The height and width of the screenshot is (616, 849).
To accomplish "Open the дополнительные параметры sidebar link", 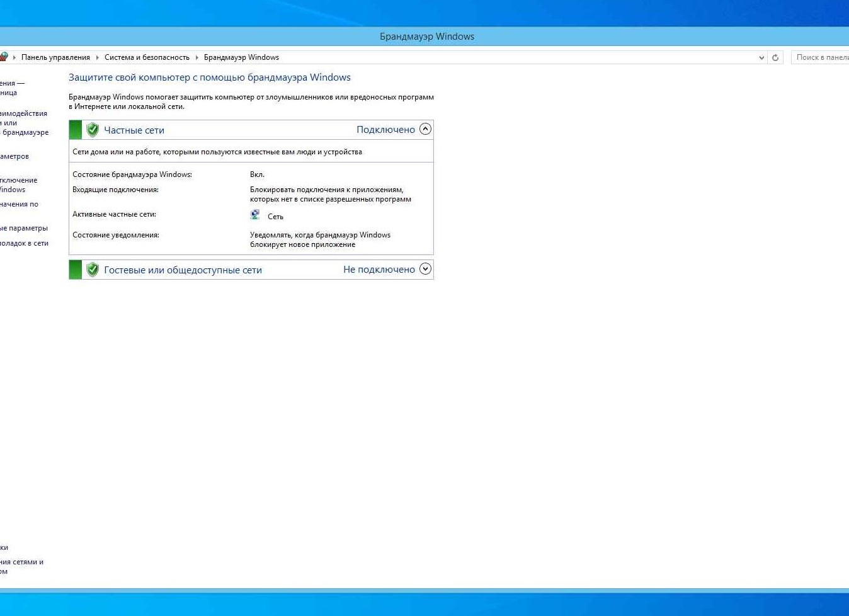I will (24, 228).
